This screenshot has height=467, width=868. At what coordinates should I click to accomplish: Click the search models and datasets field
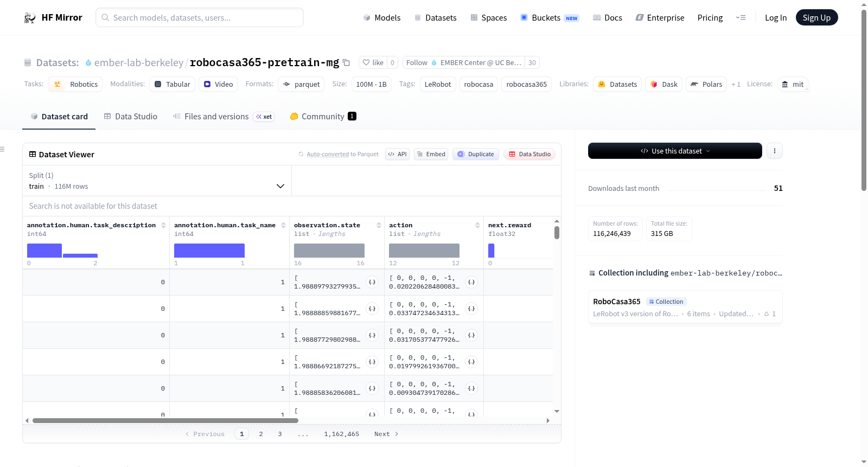tap(200, 17)
